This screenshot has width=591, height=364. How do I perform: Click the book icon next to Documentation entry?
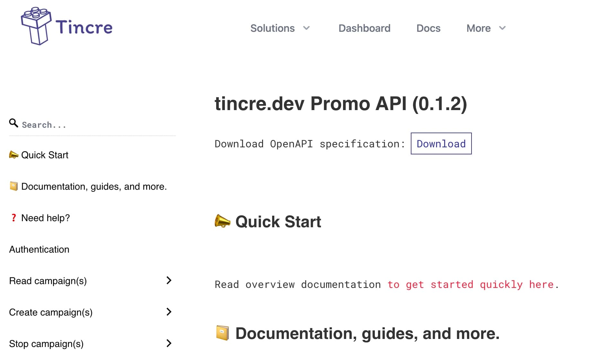[13, 186]
